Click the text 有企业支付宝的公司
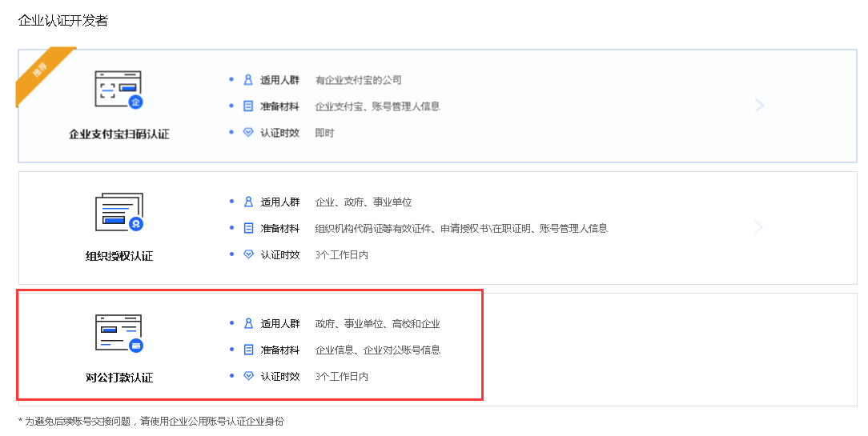The image size is (868, 436). pos(358,80)
